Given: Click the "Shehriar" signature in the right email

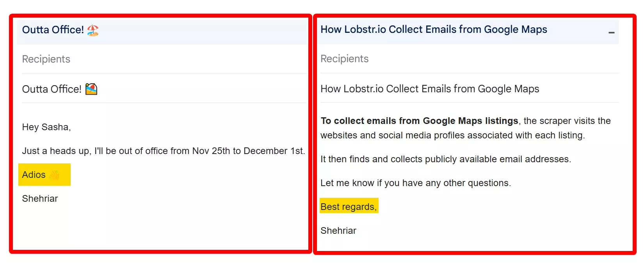Looking at the screenshot, I should [338, 231].
